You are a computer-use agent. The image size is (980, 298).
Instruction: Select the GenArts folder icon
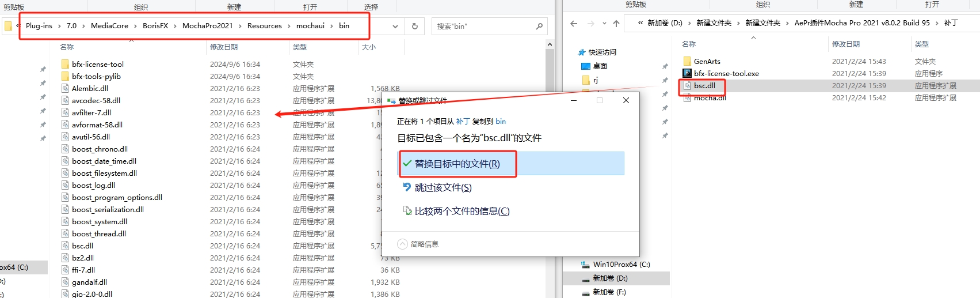[687, 61]
